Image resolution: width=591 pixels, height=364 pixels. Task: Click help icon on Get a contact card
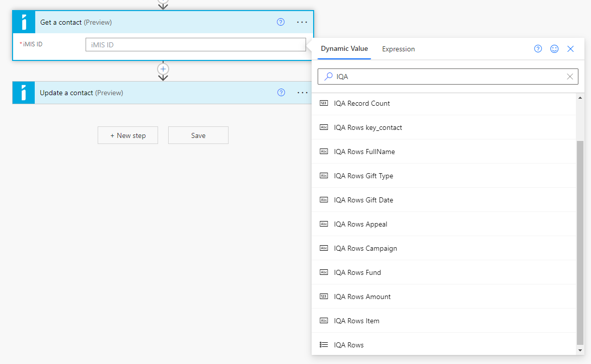click(281, 22)
